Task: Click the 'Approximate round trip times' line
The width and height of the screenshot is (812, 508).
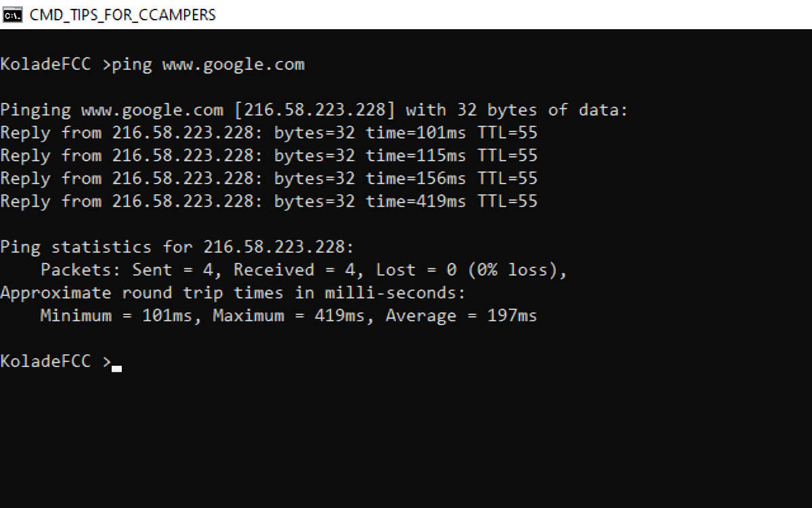Action: [x=233, y=293]
